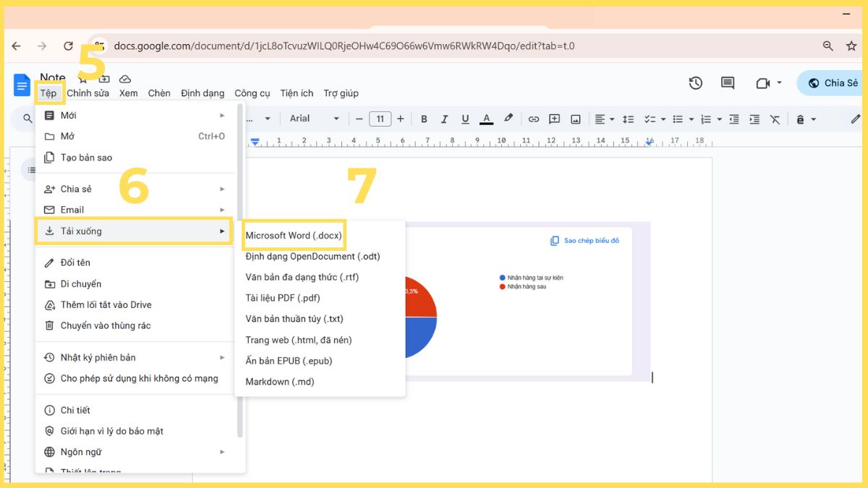Toggle underline formatting
The height and width of the screenshot is (488, 868).
465,119
